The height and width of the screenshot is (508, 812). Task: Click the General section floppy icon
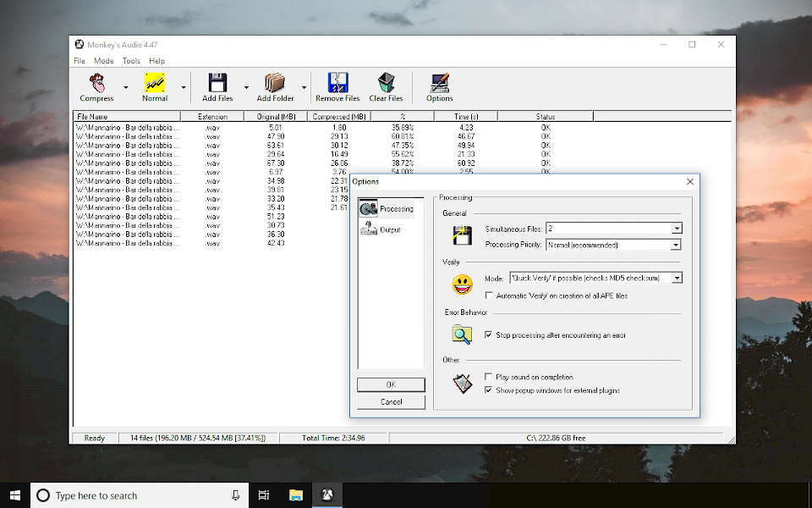click(462, 235)
